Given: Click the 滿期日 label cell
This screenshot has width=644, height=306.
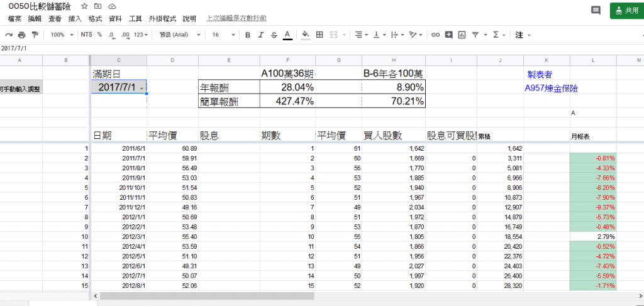Looking at the screenshot, I should click(x=118, y=74).
